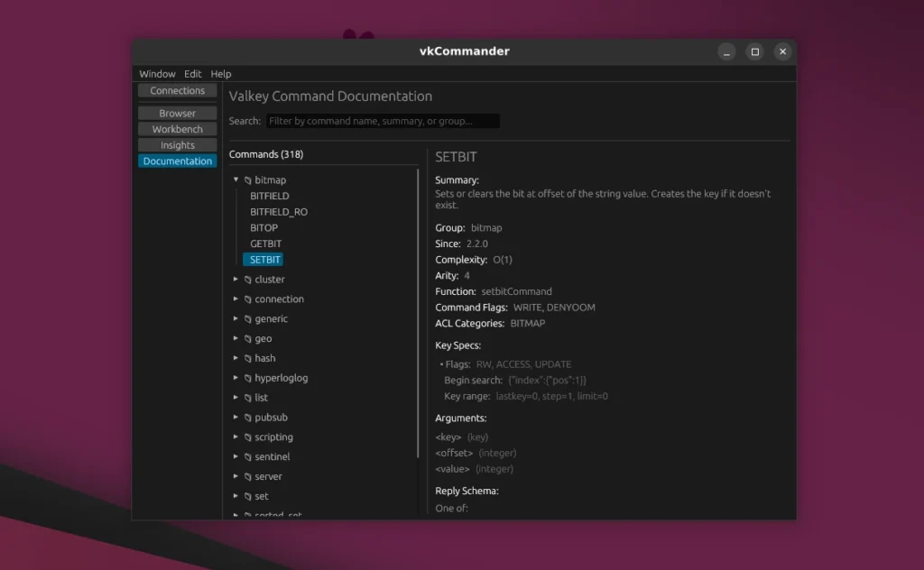The image size is (924, 570).
Task: Open the Insights view
Action: [x=177, y=144]
